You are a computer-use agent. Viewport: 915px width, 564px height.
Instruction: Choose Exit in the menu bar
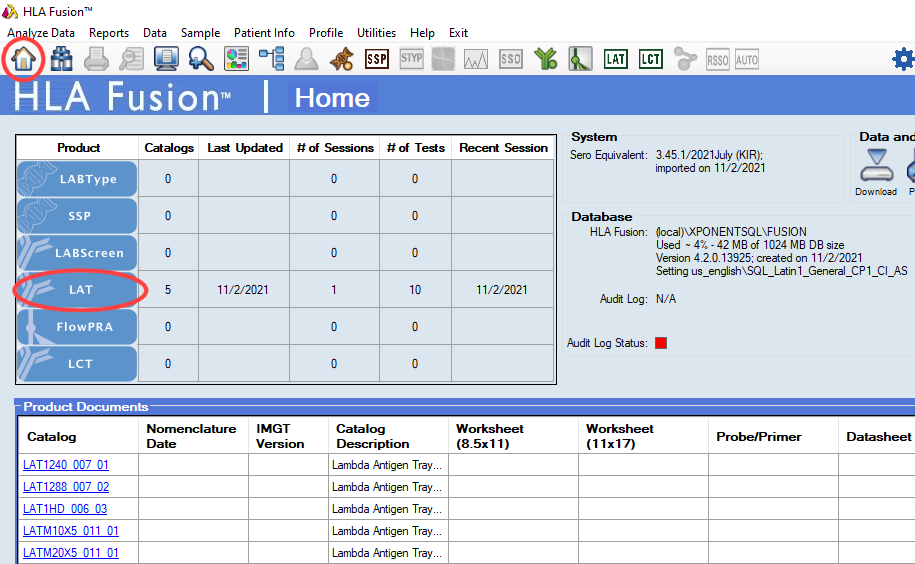click(458, 33)
